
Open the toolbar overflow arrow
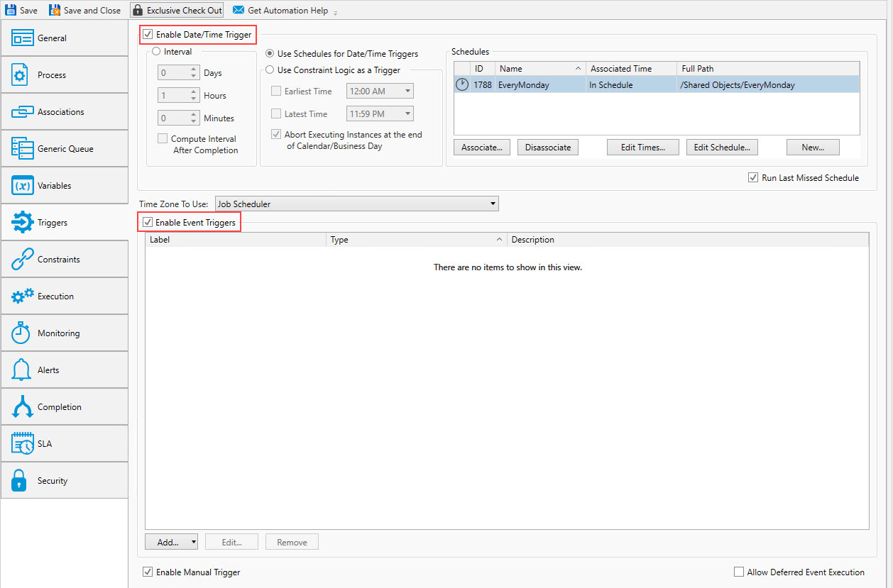tap(335, 13)
